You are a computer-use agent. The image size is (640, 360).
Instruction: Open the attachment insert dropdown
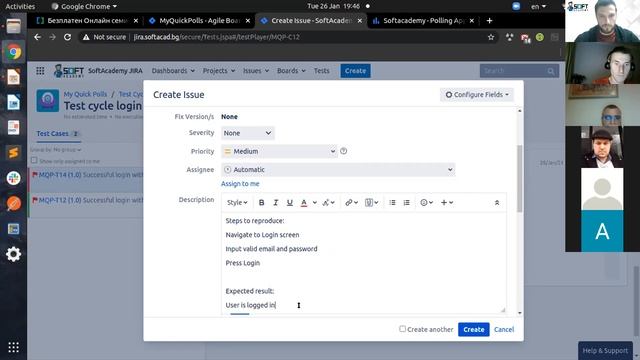(x=371, y=202)
